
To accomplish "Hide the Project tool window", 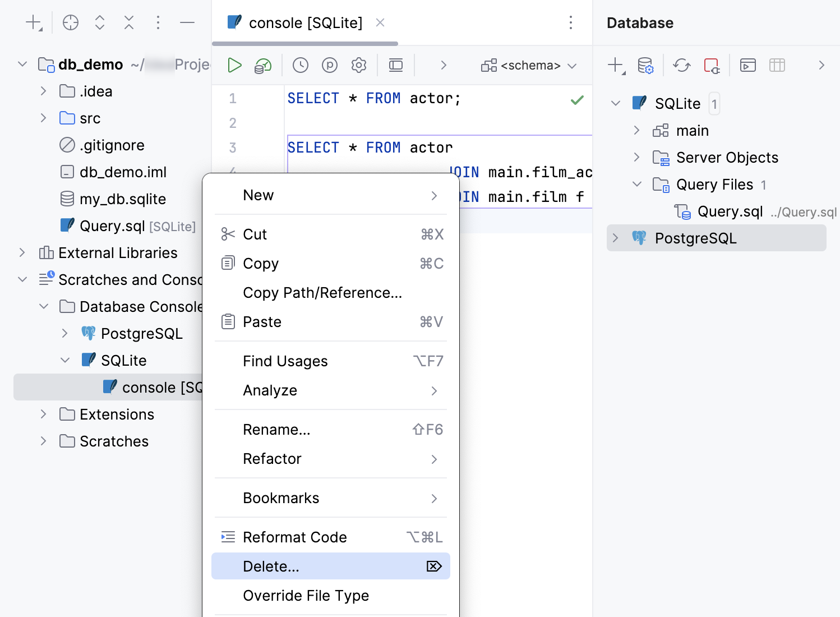I will click(187, 22).
